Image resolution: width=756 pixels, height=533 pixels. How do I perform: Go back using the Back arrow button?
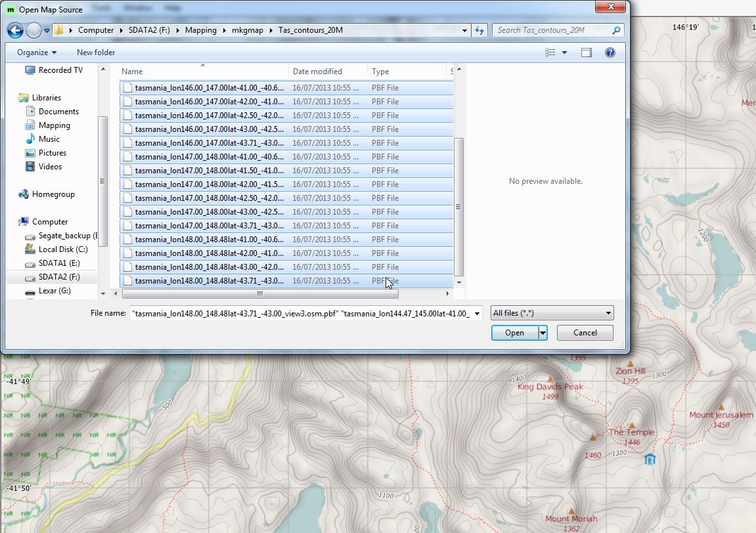(15, 30)
